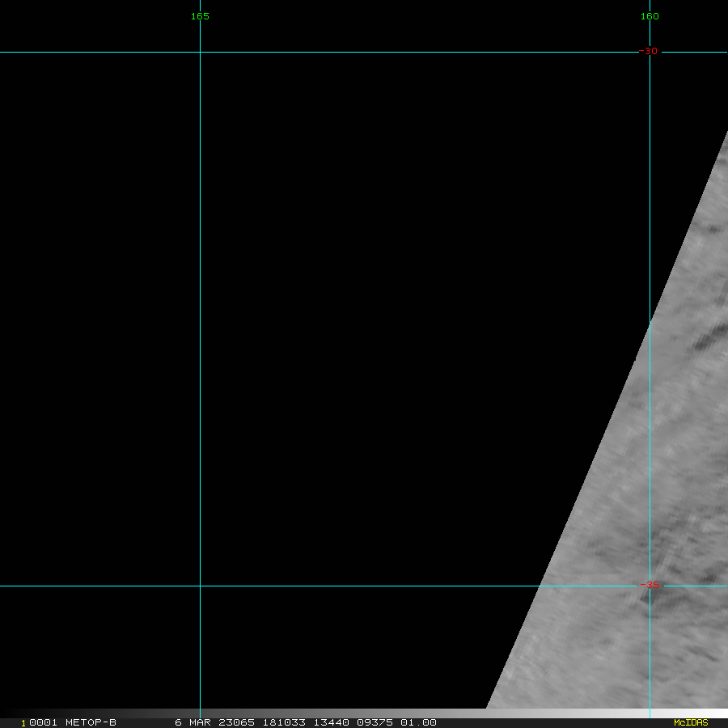Image resolution: width=728 pixels, height=728 pixels.
Task: Click dark cloud patch below -35 label
Action: [651, 600]
